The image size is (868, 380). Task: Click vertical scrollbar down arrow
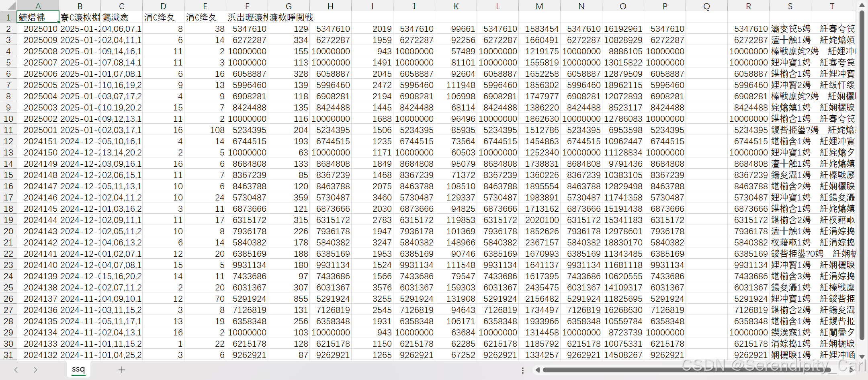coord(862,356)
